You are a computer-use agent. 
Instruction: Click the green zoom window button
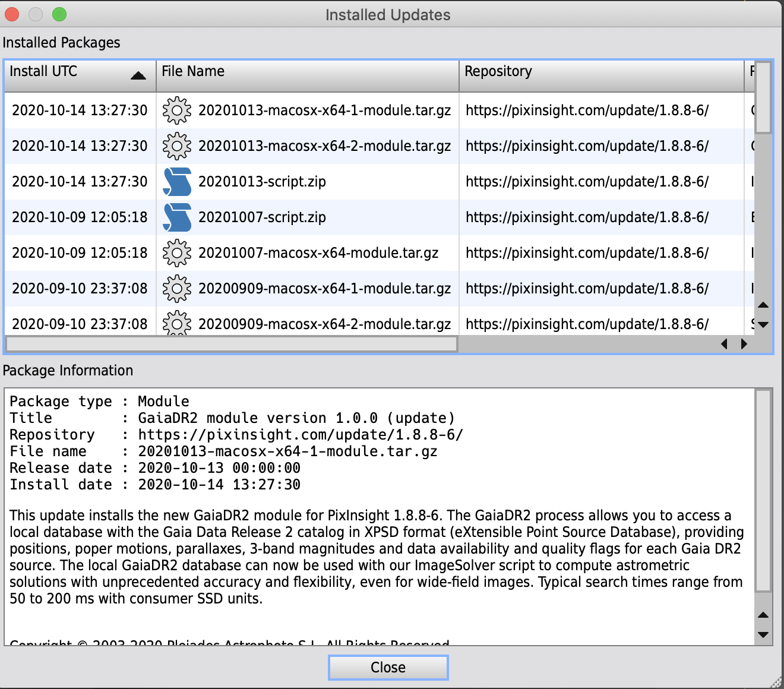(59, 14)
